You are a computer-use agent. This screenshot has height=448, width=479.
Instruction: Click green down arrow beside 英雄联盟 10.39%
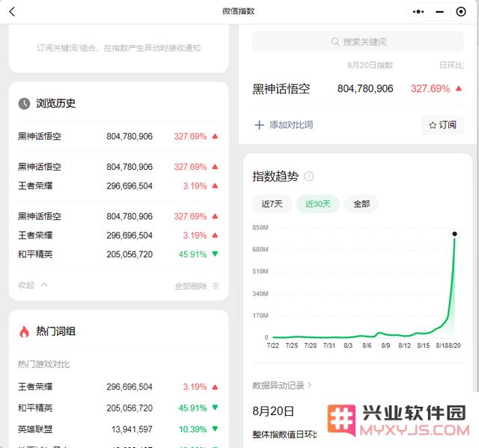pos(215,429)
